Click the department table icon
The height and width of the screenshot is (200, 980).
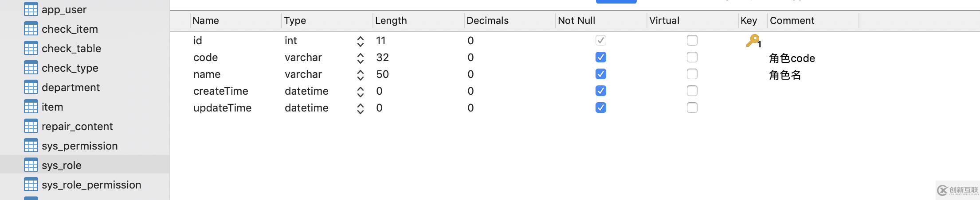click(31, 87)
